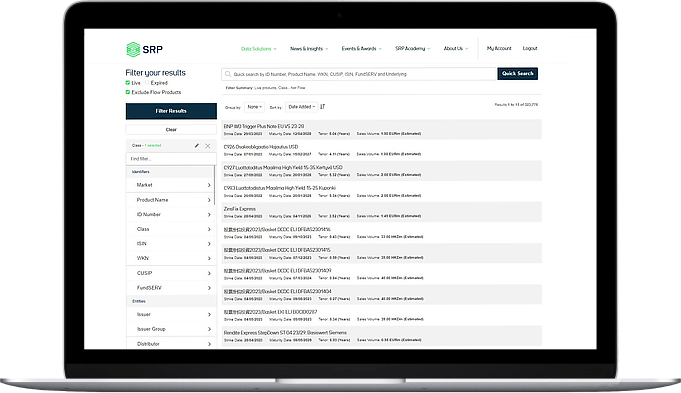Open Basket DCDC ELI DFBAS2301409 result
This screenshot has height=393, width=681.
[277, 271]
